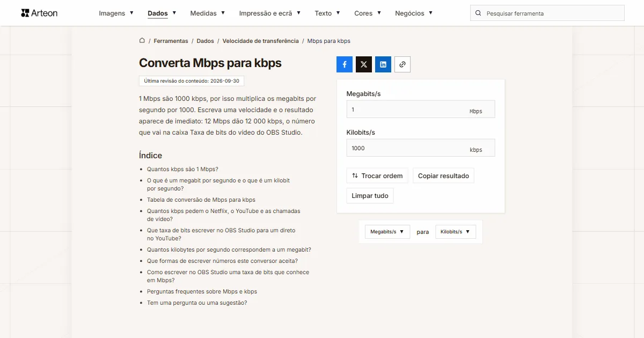Focus the Pesquisar ferramenta search box
Image resolution: width=644 pixels, height=338 pixels.
[x=547, y=13]
